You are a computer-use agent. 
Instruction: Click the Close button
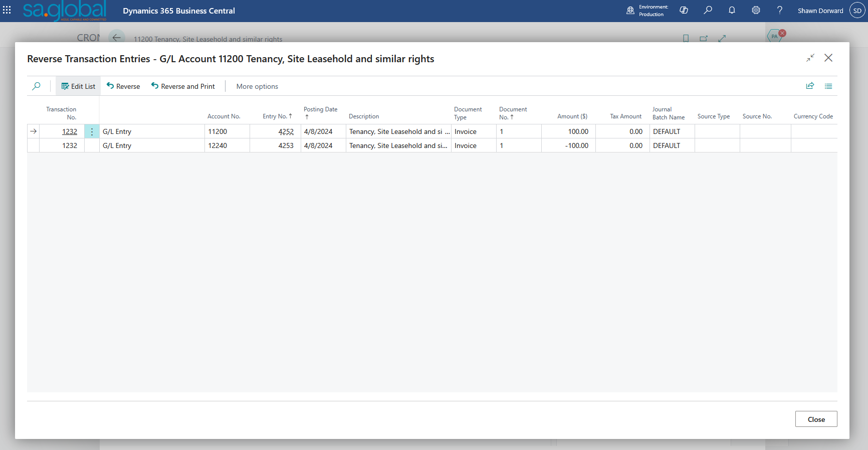(816, 419)
